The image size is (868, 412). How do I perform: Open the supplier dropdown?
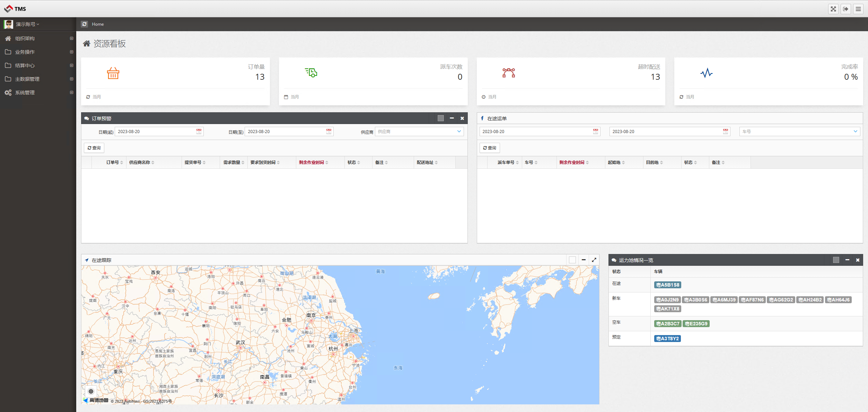pos(419,131)
